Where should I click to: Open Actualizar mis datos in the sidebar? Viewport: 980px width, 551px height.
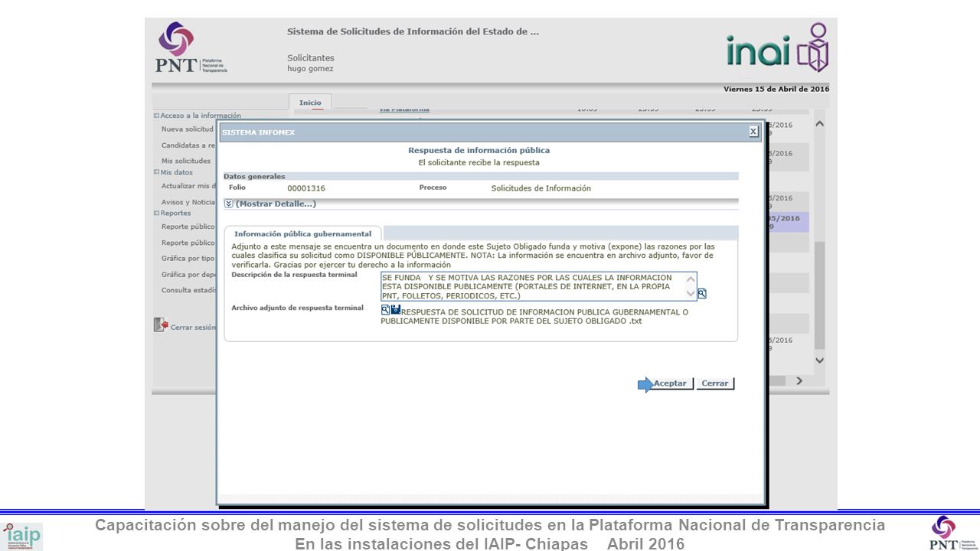coord(188,186)
